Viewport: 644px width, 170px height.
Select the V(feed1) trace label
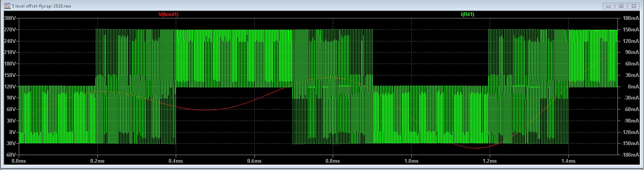coord(168,14)
